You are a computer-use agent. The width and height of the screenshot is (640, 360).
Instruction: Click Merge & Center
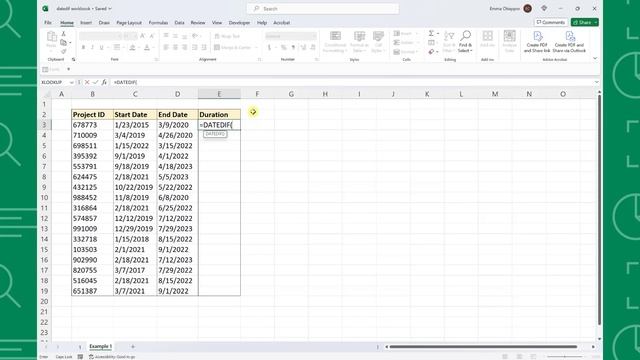click(x=234, y=48)
